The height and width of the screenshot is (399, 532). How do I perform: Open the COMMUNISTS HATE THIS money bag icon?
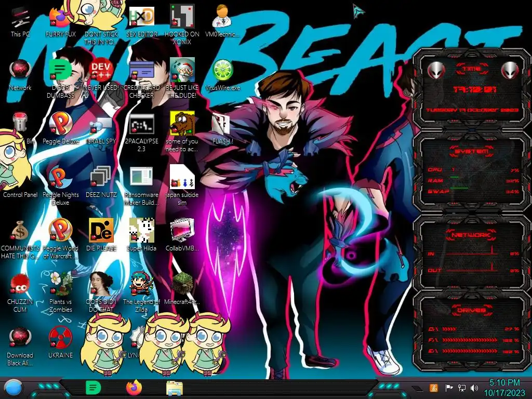pyautogui.click(x=20, y=239)
